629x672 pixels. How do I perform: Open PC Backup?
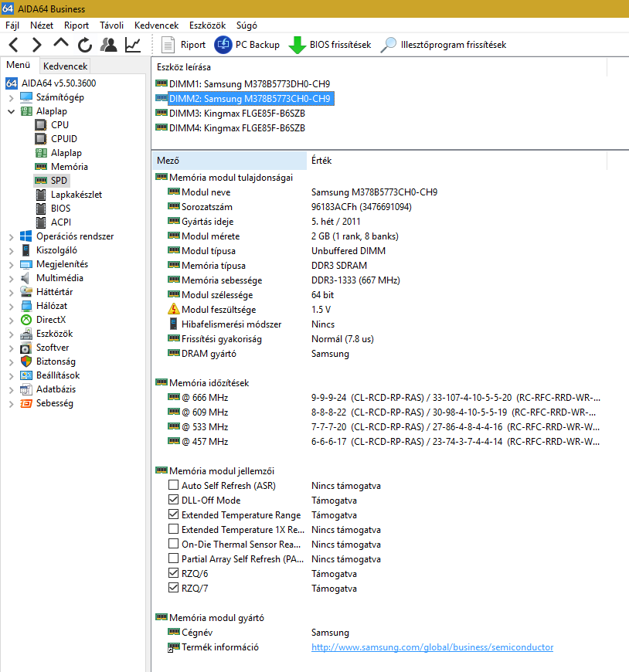coord(247,45)
